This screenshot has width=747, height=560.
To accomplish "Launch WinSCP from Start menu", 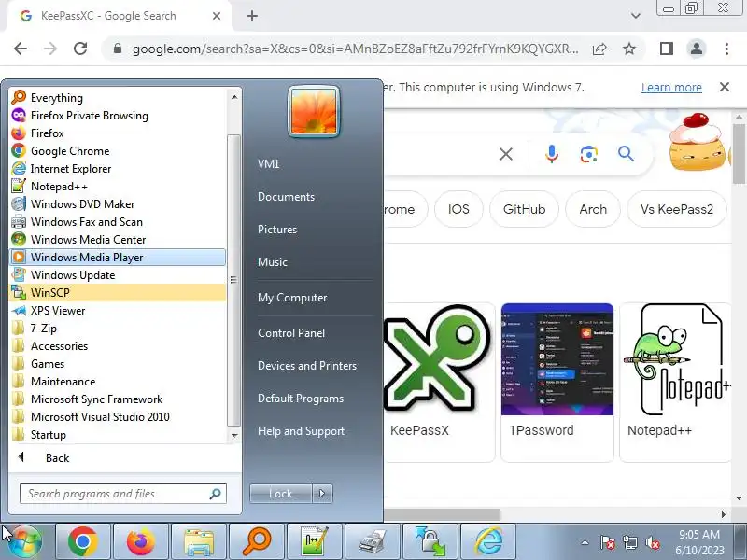I will point(118,292).
